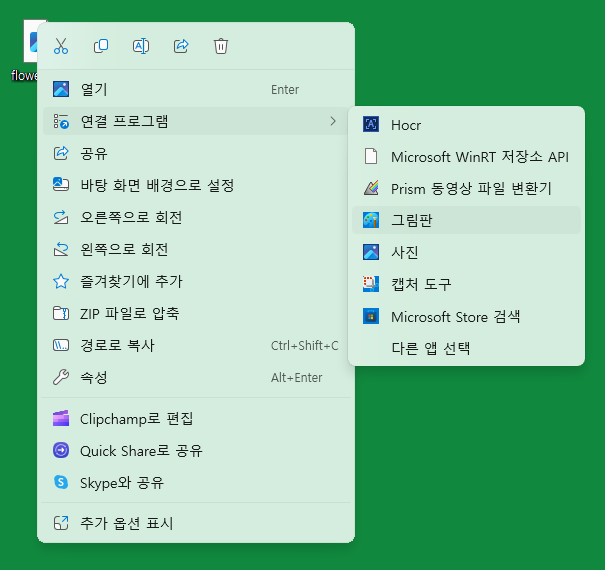Click the Prism converter app icon
The height and width of the screenshot is (570, 605).
(371, 188)
